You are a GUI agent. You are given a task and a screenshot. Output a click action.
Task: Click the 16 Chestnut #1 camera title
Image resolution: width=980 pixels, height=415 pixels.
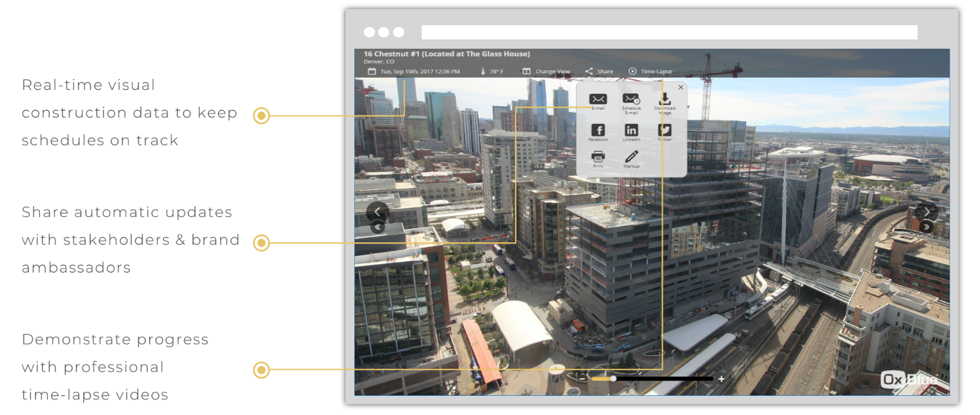[447, 54]
